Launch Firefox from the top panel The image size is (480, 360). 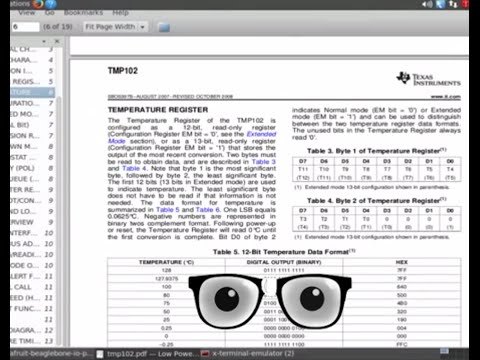[x=38, y=4]
